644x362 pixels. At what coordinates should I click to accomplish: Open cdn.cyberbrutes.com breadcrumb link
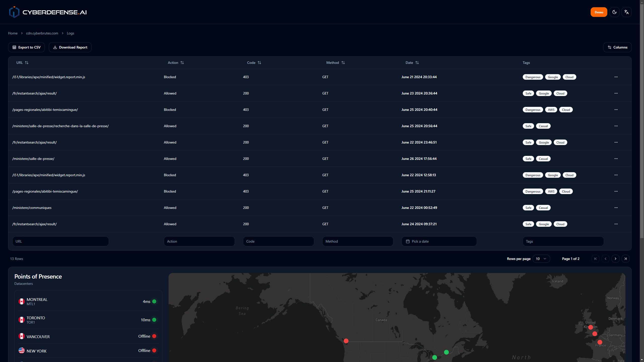(x=42, y=33)
